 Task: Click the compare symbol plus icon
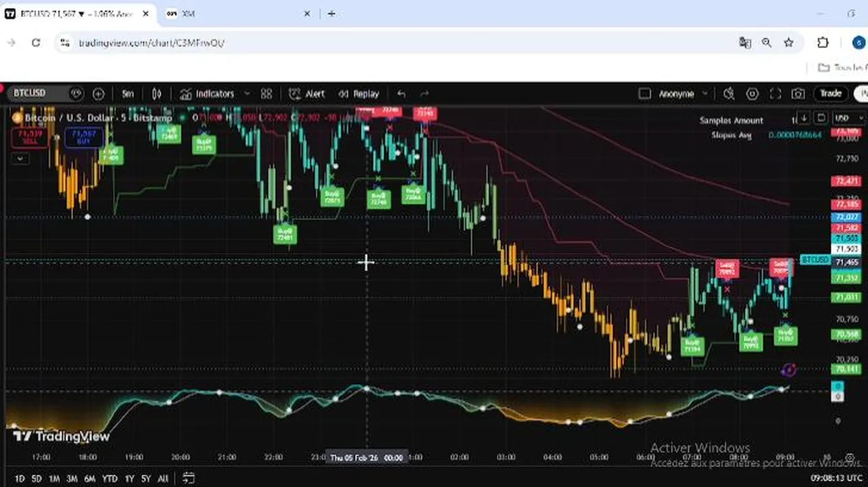[99, 94]
